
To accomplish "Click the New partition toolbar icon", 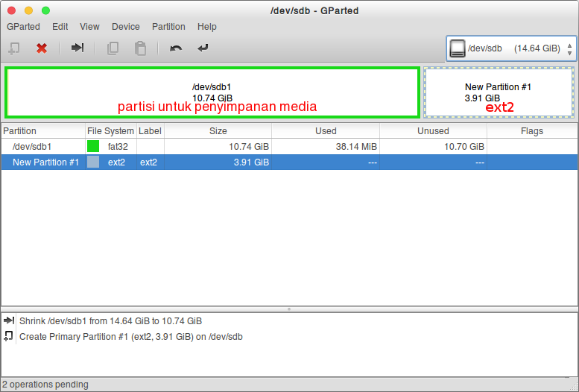I will [14, 48].
